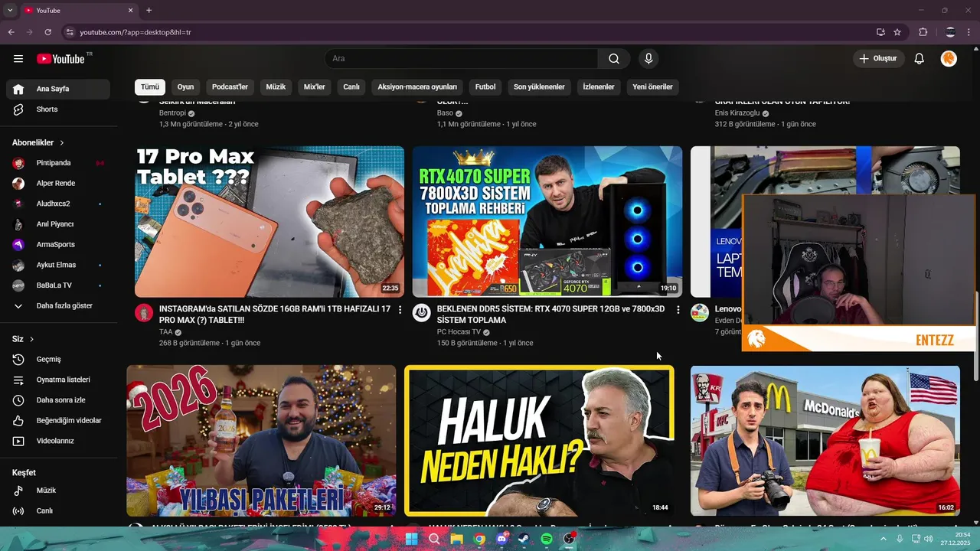Select the Son yüklenenler chip
The height and width of the screenshot is (551, 980).
(x=539, y=87)
